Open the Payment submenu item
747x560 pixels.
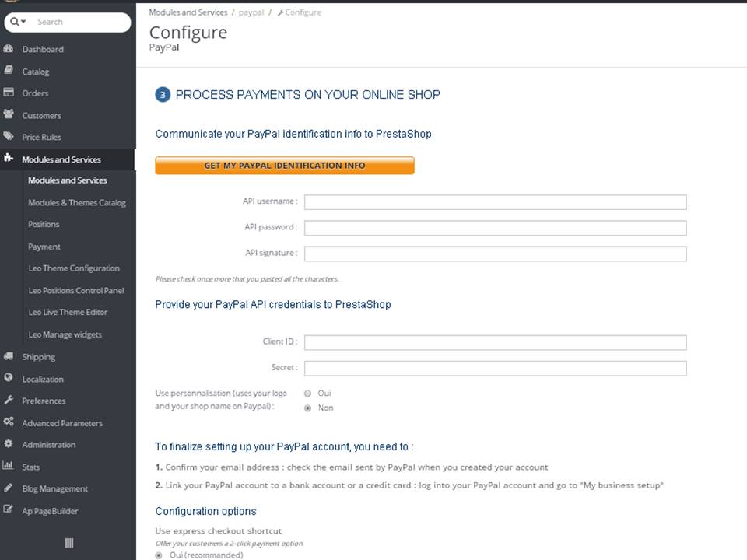(44, 247)
